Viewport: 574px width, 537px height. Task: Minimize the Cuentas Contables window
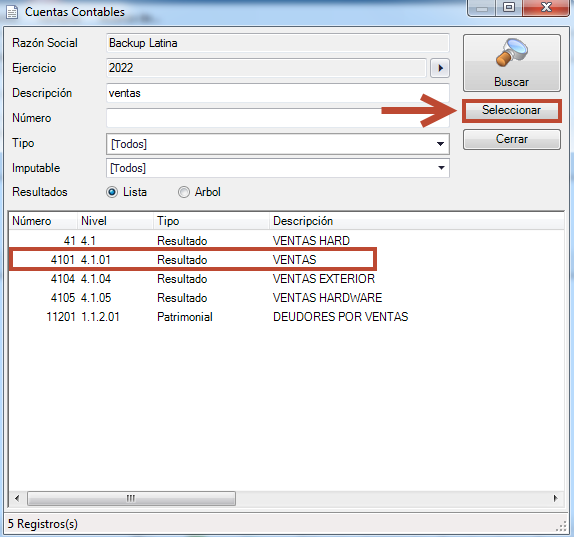482,8
